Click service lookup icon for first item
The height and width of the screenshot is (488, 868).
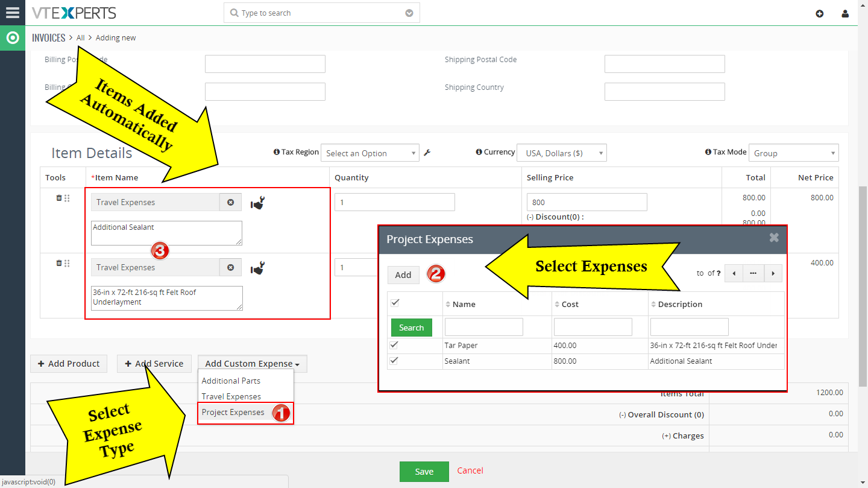[x=257, y=203]
